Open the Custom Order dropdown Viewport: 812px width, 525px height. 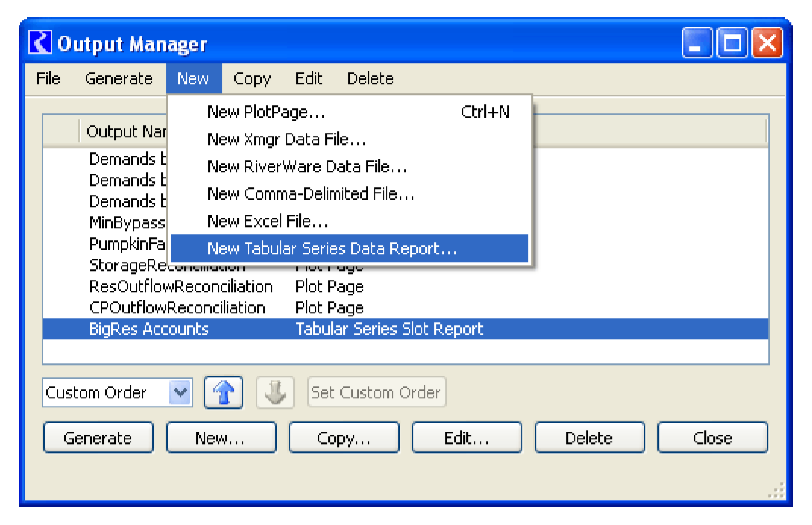(180, 393)
